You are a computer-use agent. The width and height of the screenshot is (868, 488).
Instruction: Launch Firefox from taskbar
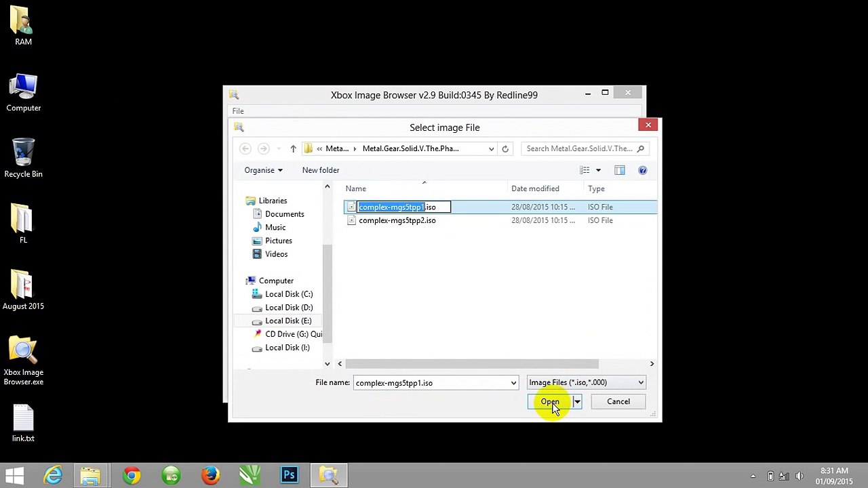(x=210, y=475)
